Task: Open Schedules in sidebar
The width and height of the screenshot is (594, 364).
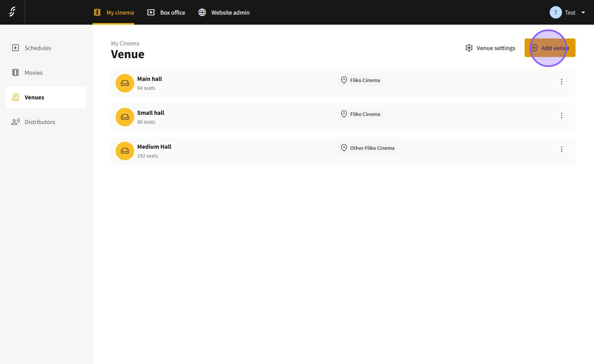Action: point(38,48)
